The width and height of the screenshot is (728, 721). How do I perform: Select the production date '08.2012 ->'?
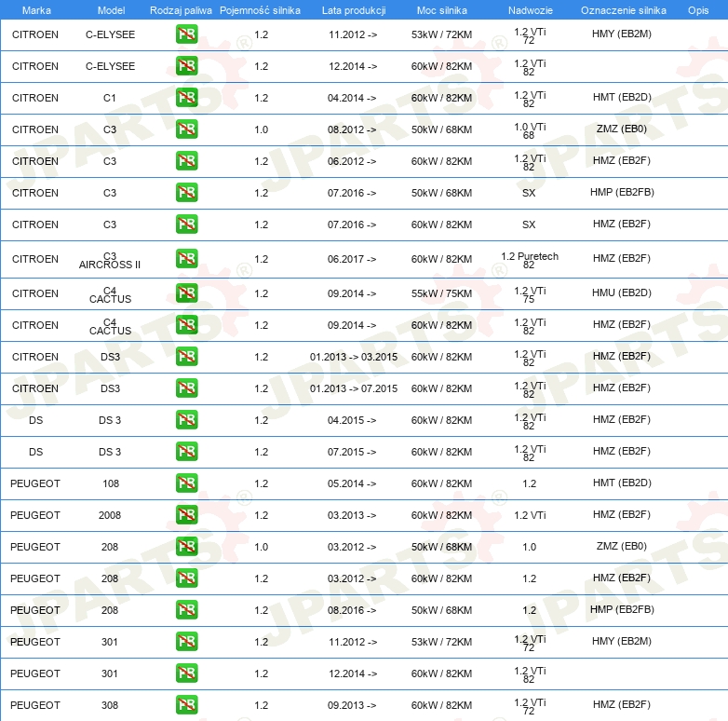click(352, 129)
